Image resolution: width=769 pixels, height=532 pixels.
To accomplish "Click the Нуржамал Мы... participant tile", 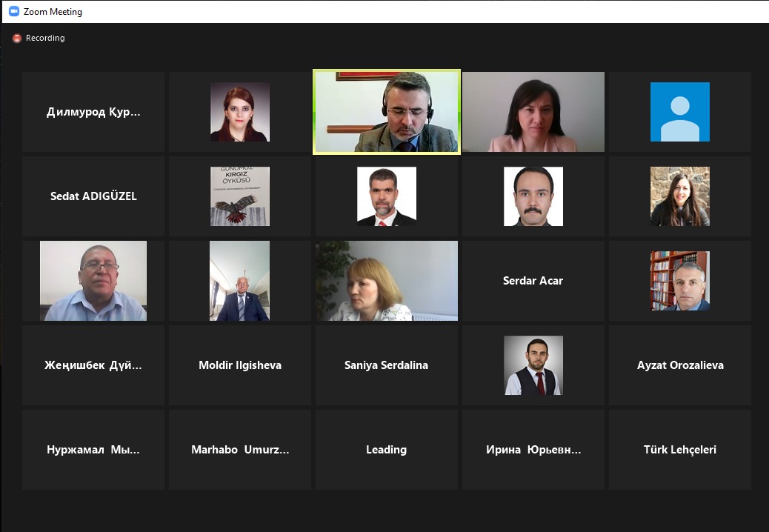I will coord(93,450).
